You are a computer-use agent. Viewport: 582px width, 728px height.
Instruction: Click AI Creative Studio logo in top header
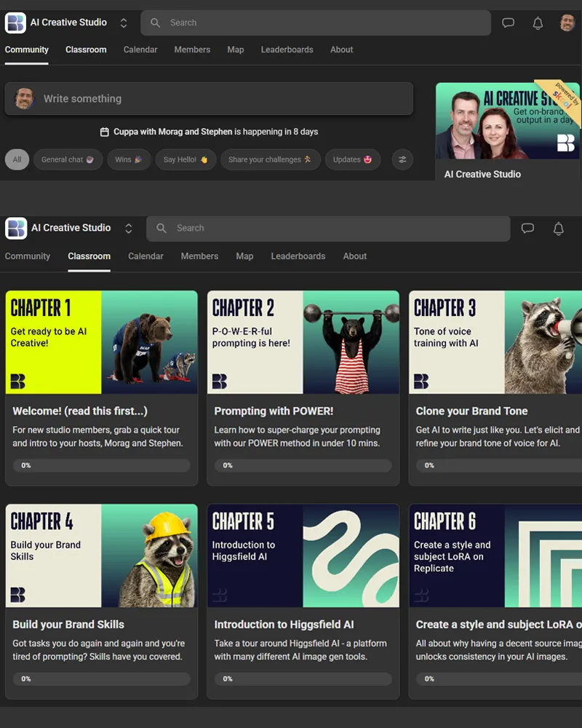(x=15, y=23)
